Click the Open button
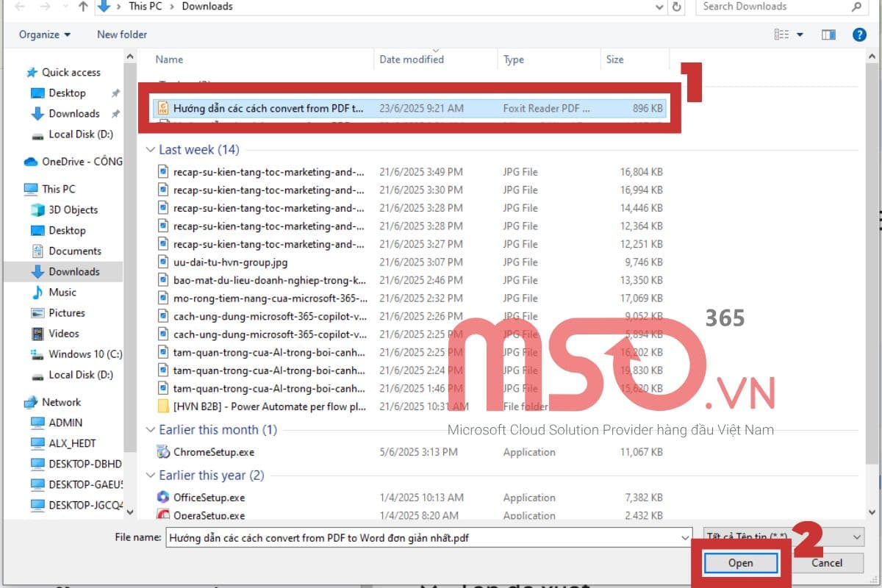Viewport: 882px width, 588px height. pos(740,563)
